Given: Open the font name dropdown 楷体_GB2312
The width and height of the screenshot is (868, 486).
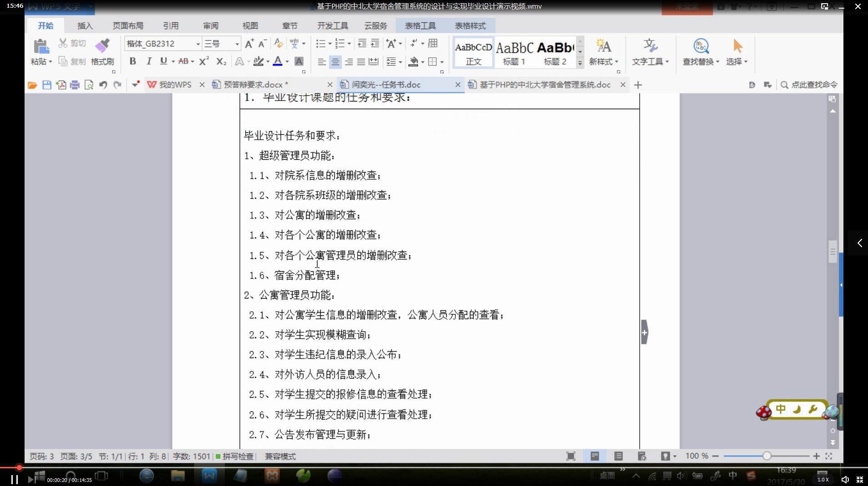Looking at the screenshot, I should [198, 44].
